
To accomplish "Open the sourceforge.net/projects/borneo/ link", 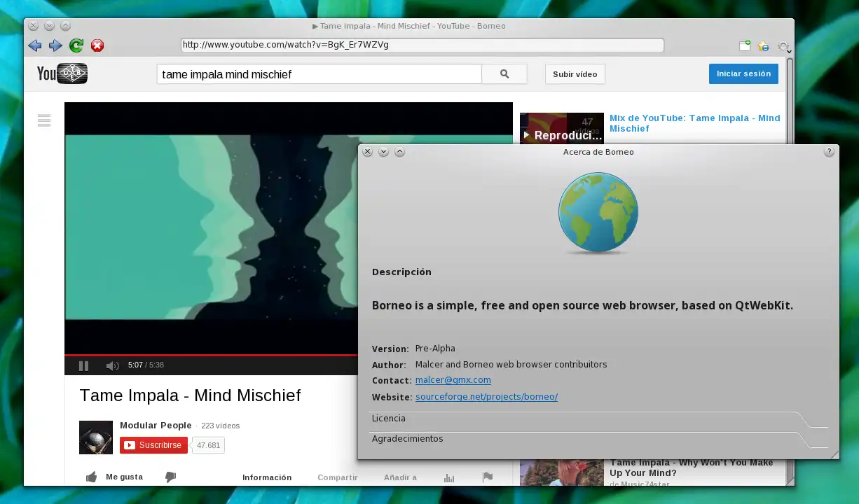I will click(x=486, y=397).
